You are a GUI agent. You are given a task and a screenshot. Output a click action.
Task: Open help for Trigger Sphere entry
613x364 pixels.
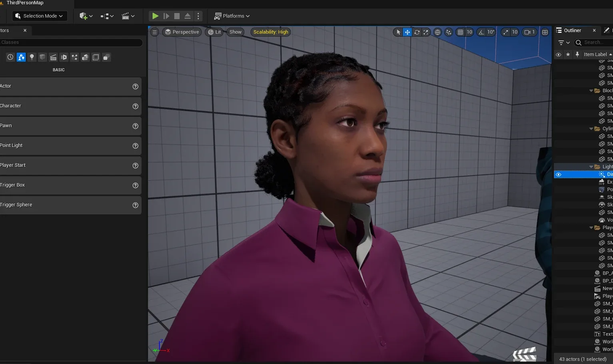[x=135, y=205]
